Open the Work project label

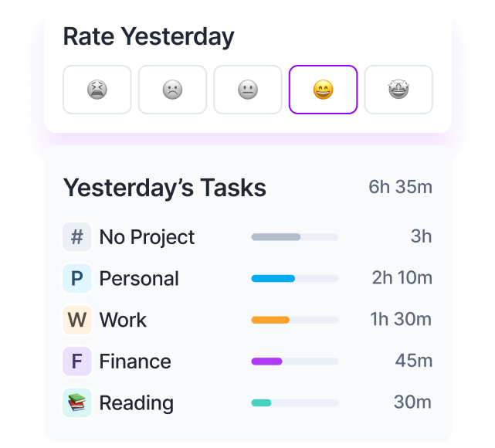tap(123, 320)
